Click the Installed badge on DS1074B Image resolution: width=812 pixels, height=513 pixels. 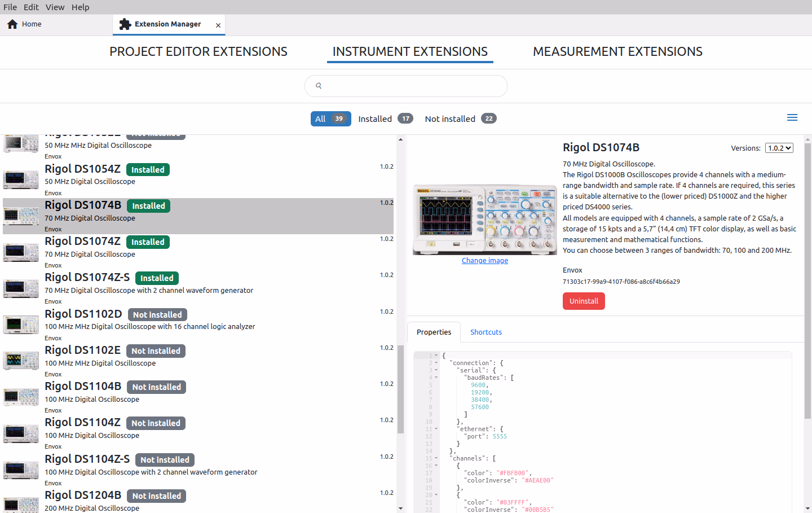tap(148, 206)
